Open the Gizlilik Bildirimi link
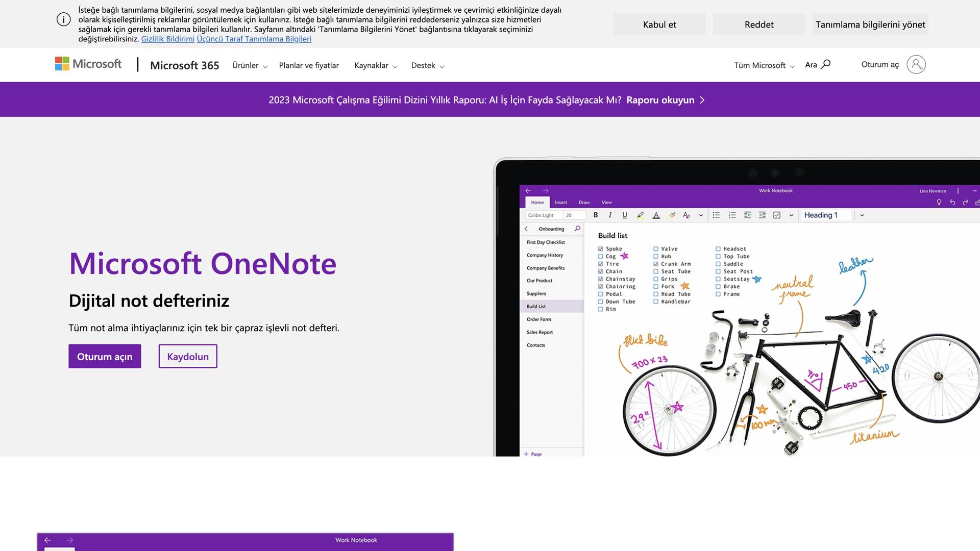Viewport: 980px width, 551px height. click(167, 38)
